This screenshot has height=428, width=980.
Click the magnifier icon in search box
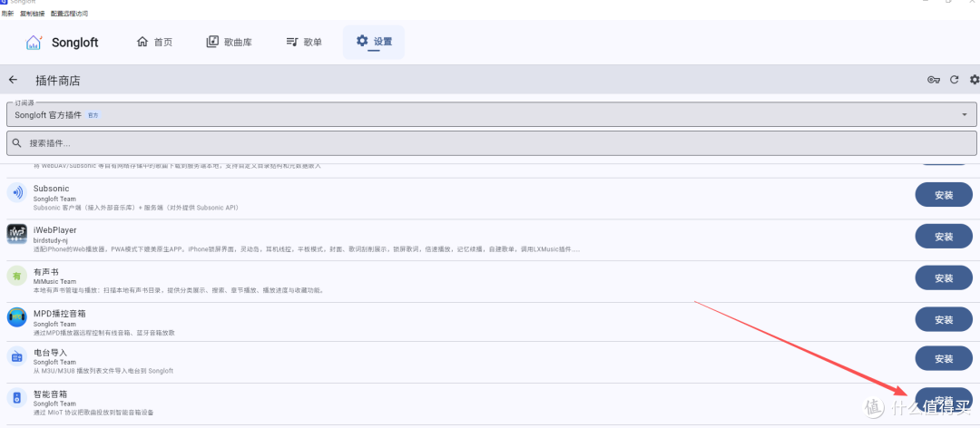click(17, 143)
